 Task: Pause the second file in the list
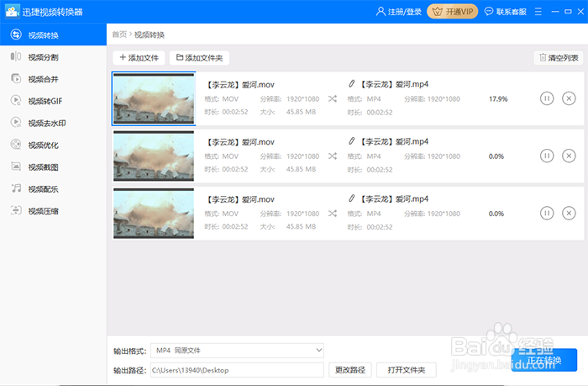[x=547, y=156]
